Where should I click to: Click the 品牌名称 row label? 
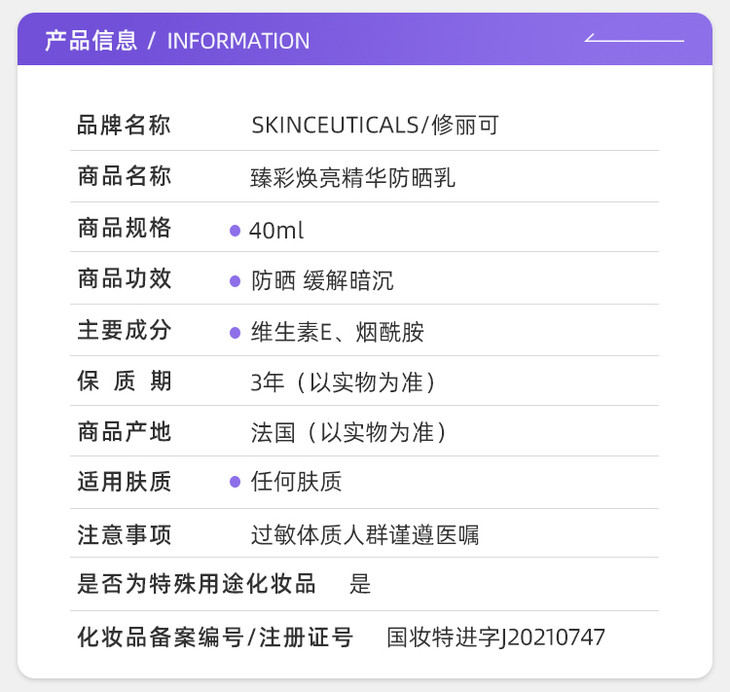pos(124,125)
